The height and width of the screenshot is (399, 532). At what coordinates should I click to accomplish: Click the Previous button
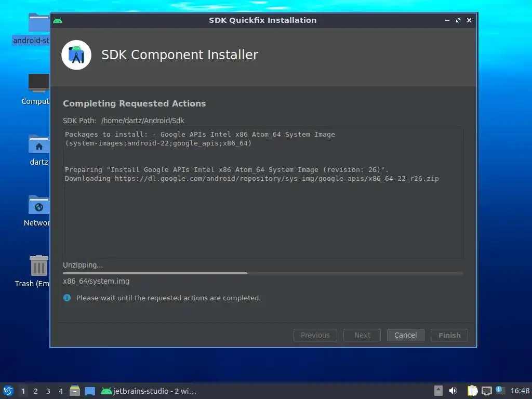pos(315,335)
